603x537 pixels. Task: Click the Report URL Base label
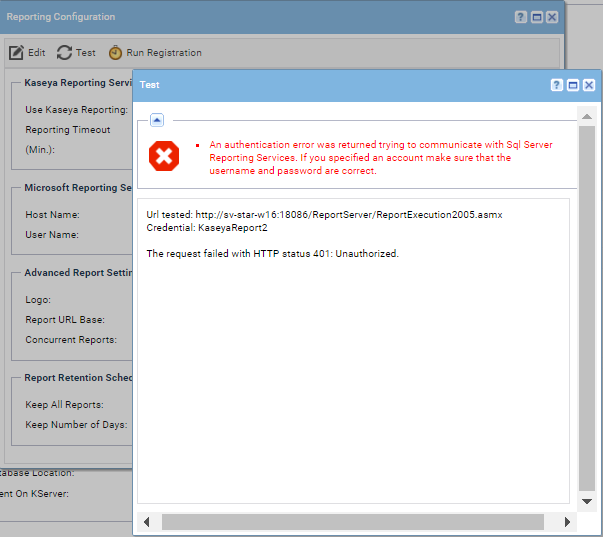(x=65, y=320)
